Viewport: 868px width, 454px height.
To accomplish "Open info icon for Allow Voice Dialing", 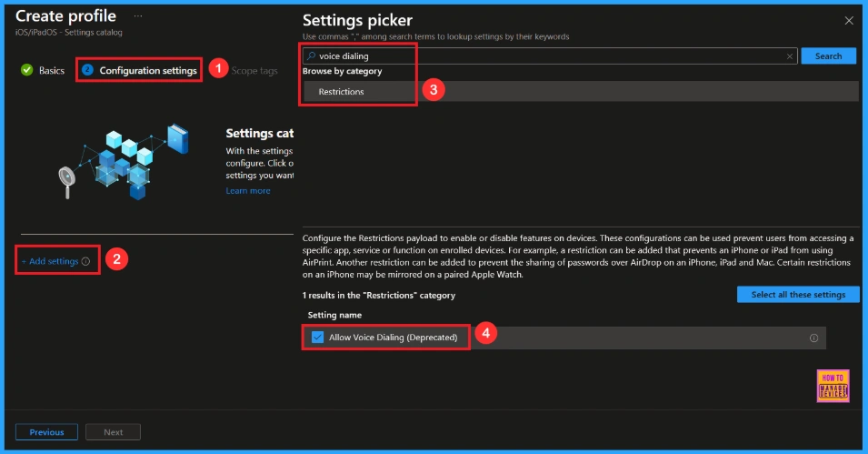I will coord(813,338).
